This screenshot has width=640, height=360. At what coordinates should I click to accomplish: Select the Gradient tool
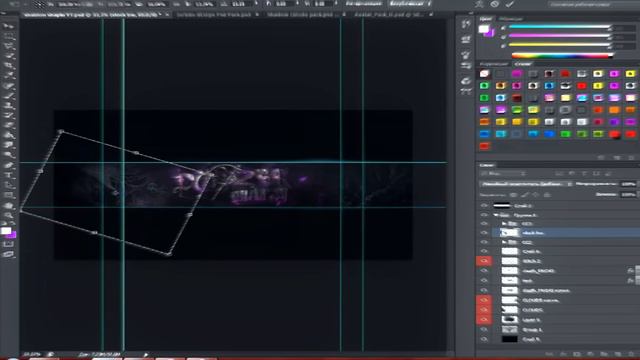click(x=9, y=135)
